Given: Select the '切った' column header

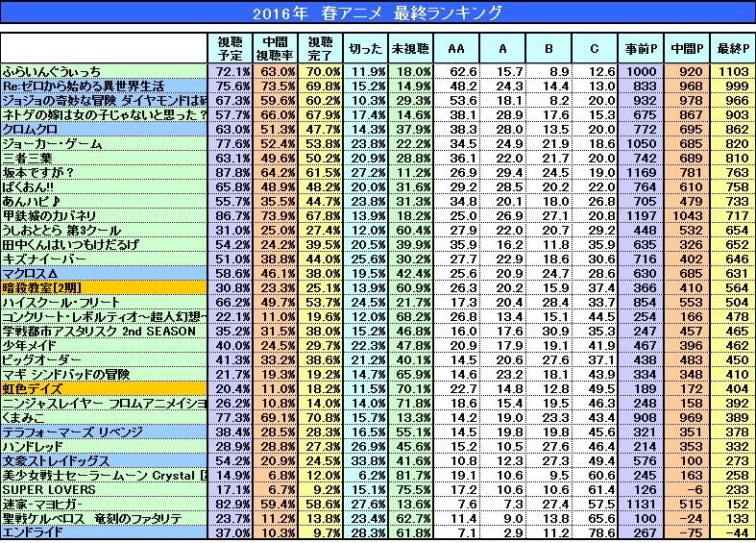Looking at the screenshot, I should 365,48.
